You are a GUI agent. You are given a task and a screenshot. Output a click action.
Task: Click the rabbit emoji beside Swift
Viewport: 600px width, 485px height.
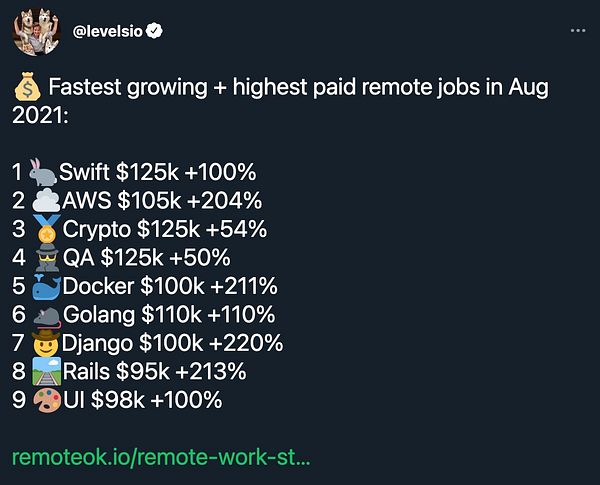pos(43,172)
